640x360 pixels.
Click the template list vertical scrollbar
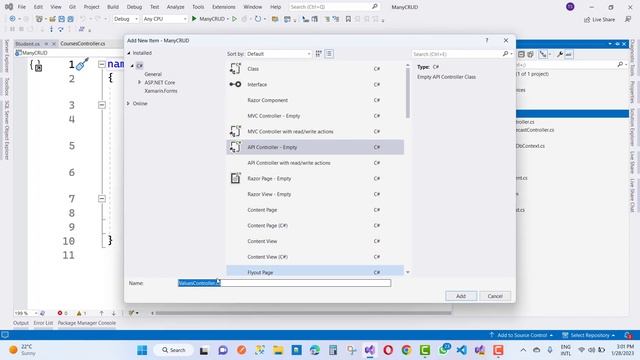pos(407,93)
